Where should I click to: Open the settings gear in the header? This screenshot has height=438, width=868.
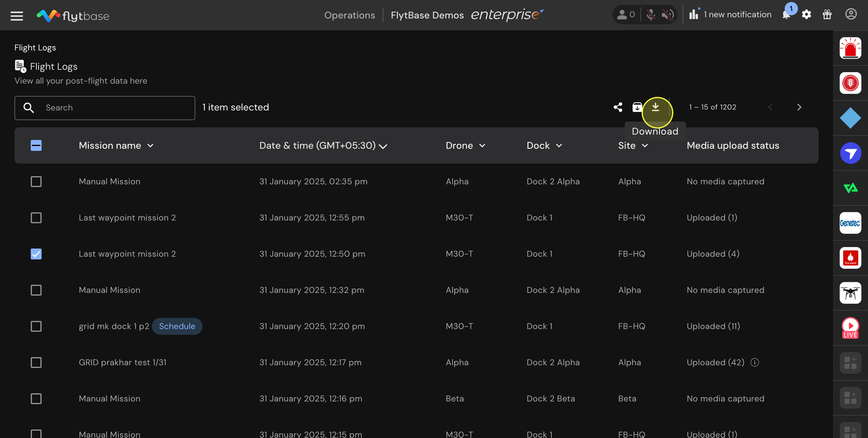[807, 15]
